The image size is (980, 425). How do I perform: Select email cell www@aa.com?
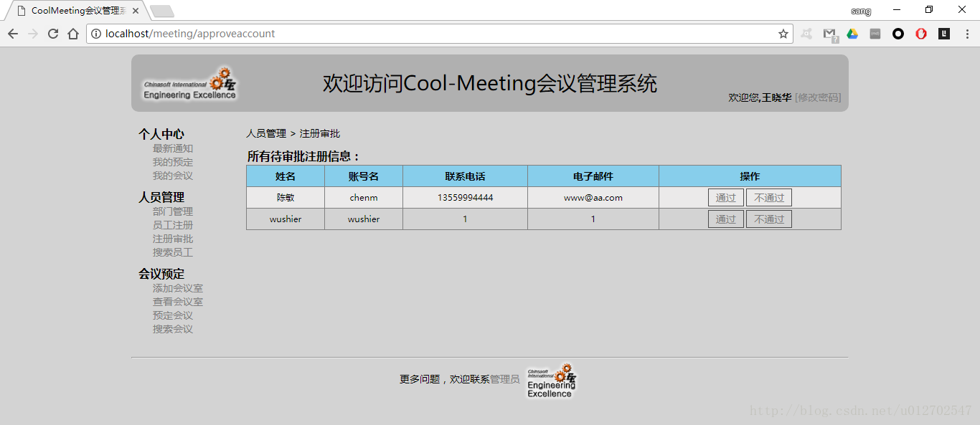(x=593, y=198)
